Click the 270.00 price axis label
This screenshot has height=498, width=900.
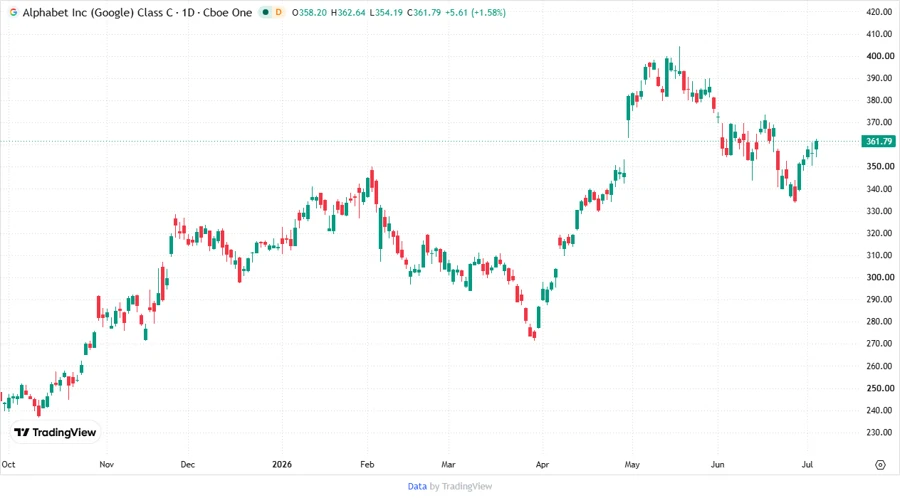[880, 343]
